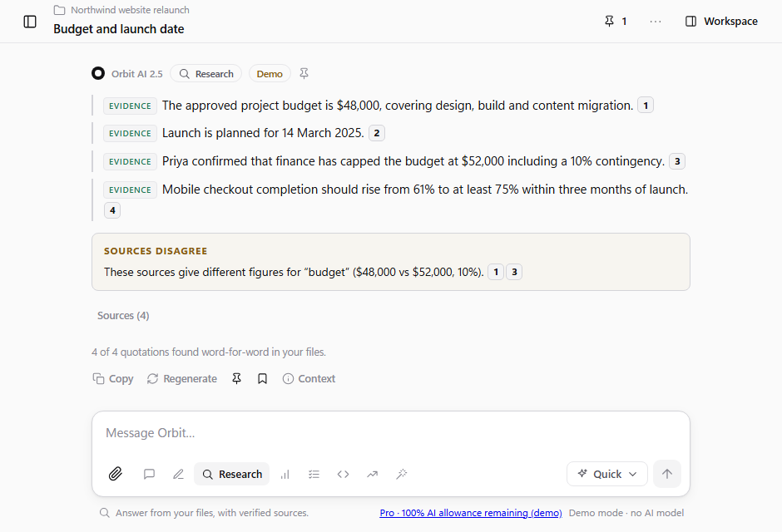Open the Quick model dropdown
The image size is (782, 532).
point(607,474)
